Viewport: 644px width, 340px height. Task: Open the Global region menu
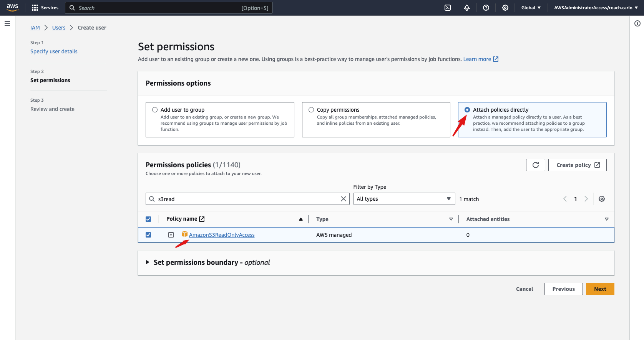coord(531,8)
